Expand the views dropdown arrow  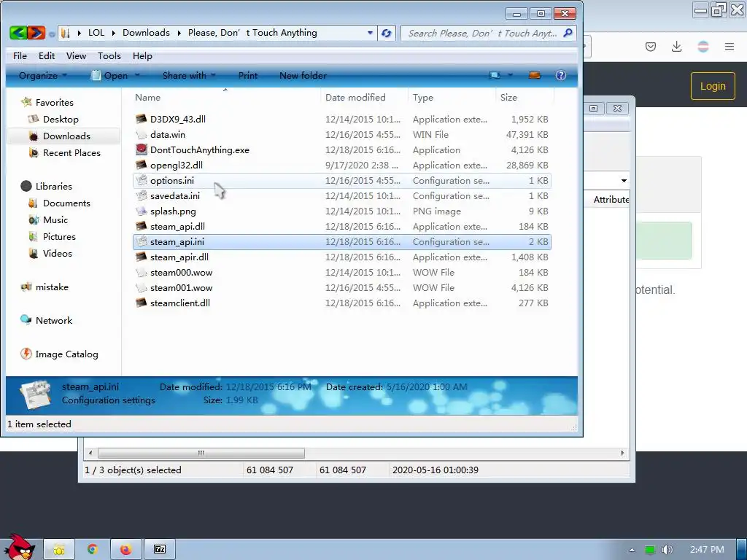[x=510, y=75]
